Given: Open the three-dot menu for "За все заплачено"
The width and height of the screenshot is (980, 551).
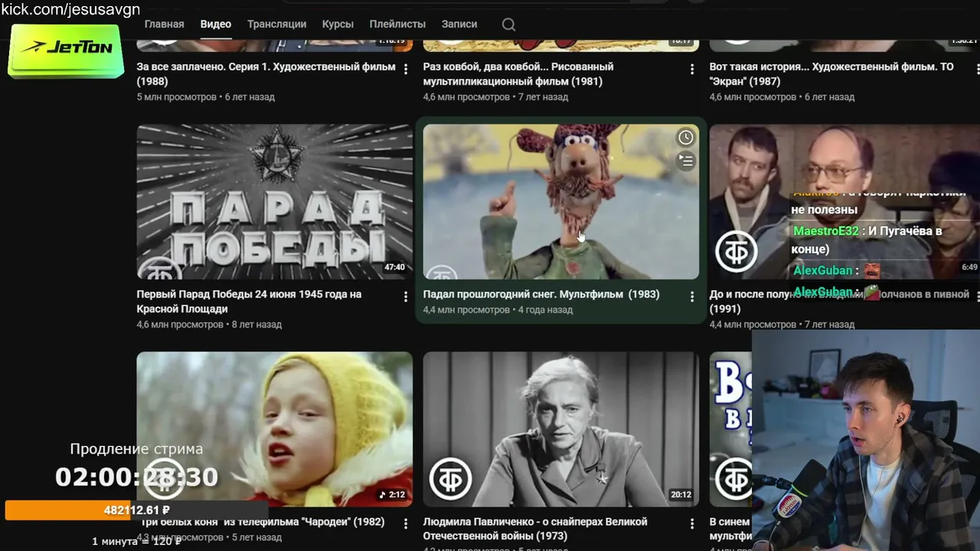Looking at the screenshot, I should tap(406, 69).
